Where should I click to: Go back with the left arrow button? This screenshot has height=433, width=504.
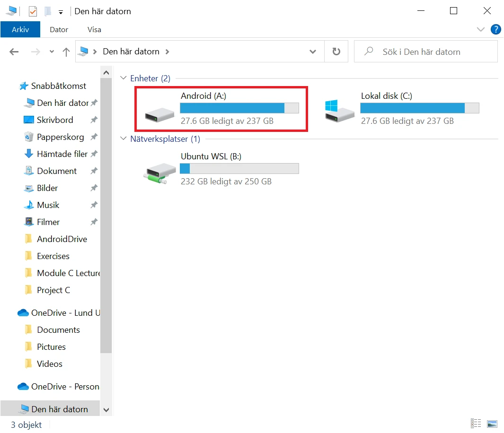pyautogui.click(x=14, y=52)
